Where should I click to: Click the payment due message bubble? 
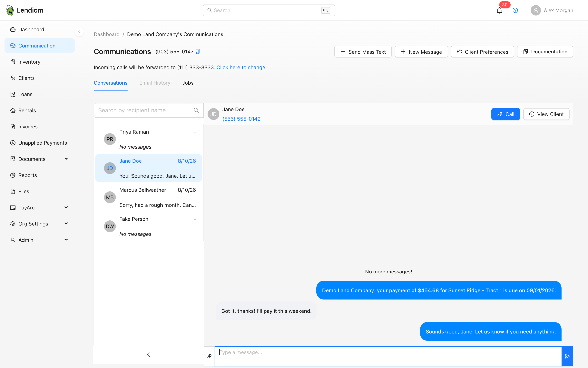click(x=439, y=290)
